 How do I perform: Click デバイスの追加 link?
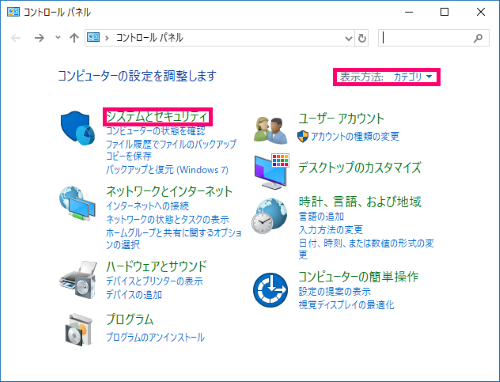(x=134, y=295)
